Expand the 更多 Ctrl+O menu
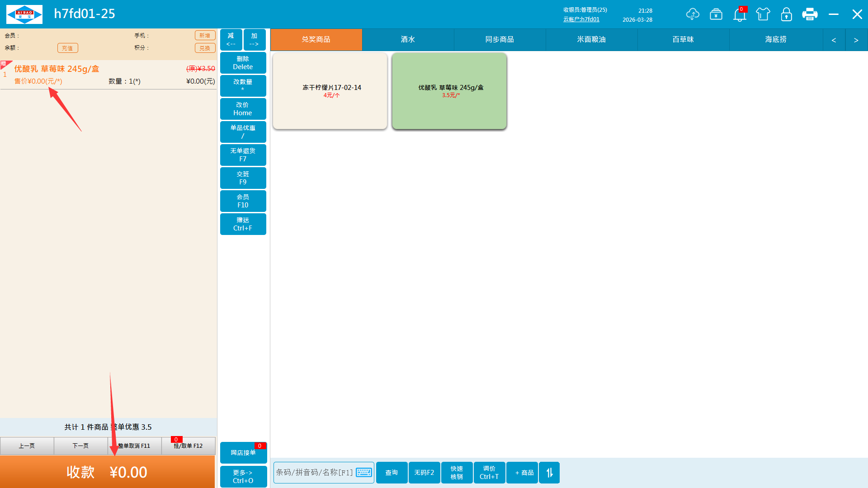Image resolution: width=868 pixels, height=488 pixels. [243, 476]
